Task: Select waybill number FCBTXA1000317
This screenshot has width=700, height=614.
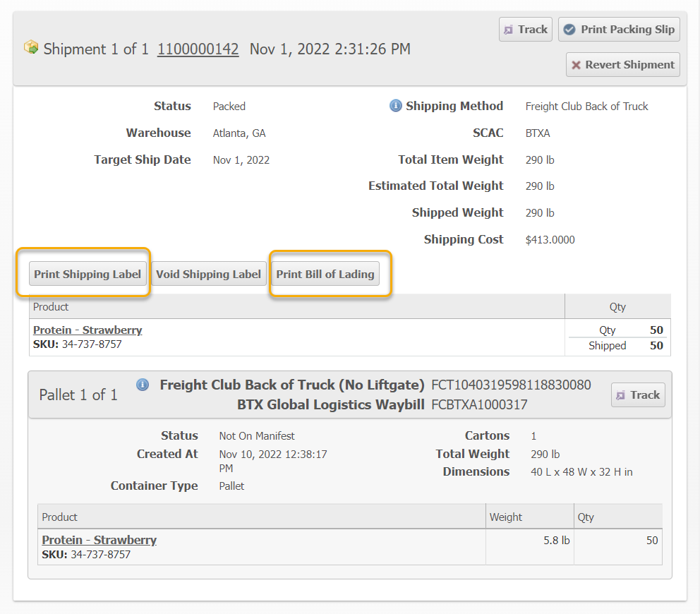Action: point(479,405)
